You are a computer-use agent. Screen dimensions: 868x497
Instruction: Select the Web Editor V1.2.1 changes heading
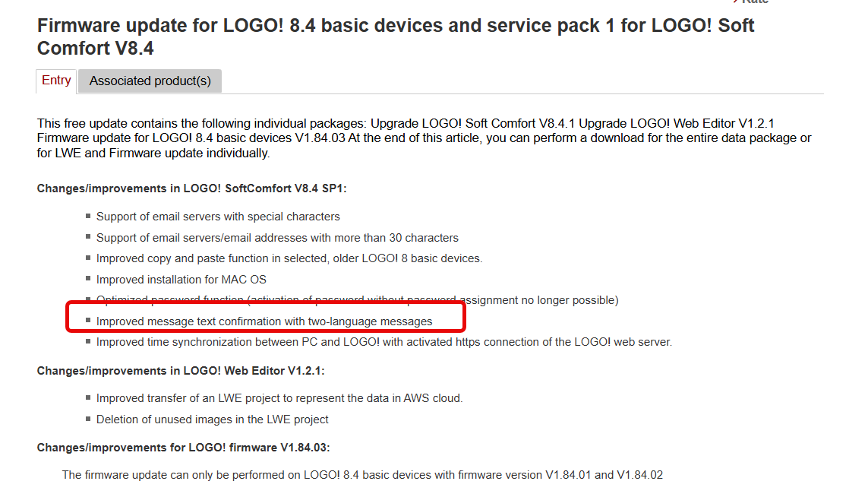coord(181,371)
